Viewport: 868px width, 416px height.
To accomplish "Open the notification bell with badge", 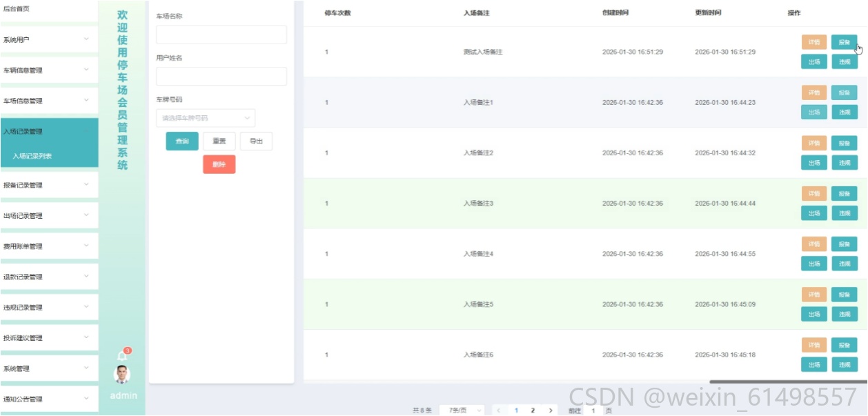I will tap(122, 355).
